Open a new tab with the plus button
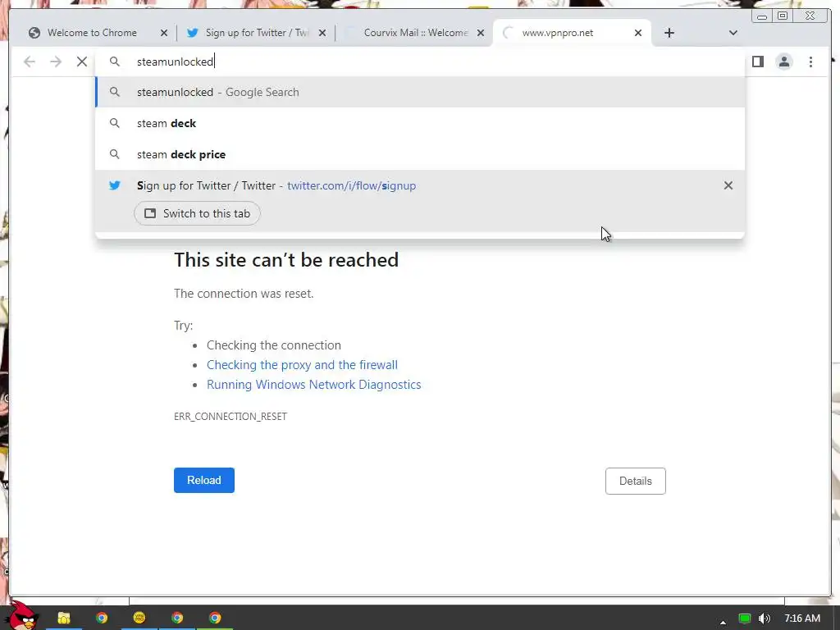This screenshot has width=840, height=630. 669,33
